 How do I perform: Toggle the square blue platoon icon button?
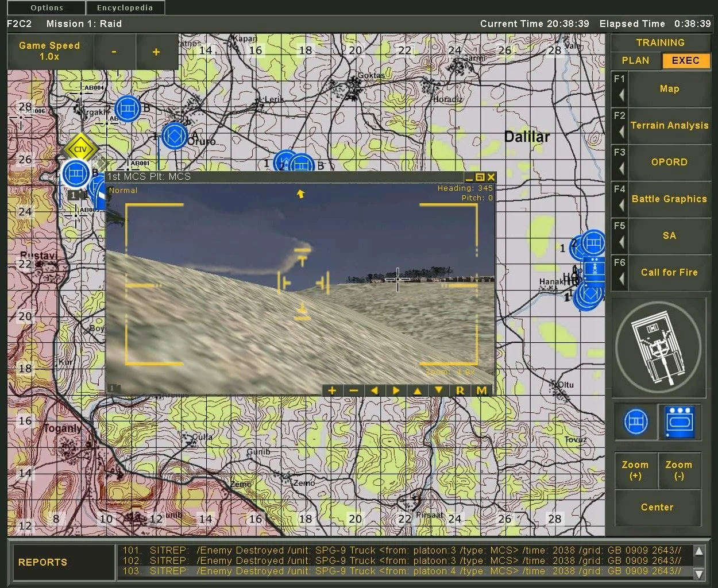[x=680, y=422]
